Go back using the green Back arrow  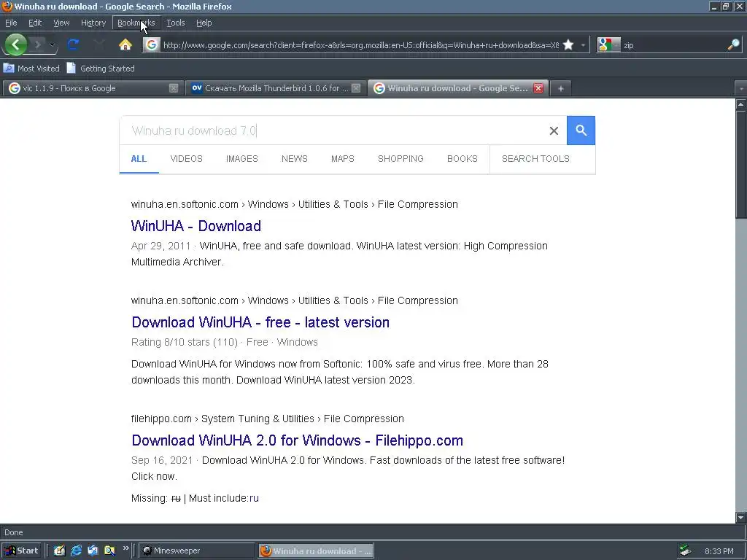pos(16,44)
